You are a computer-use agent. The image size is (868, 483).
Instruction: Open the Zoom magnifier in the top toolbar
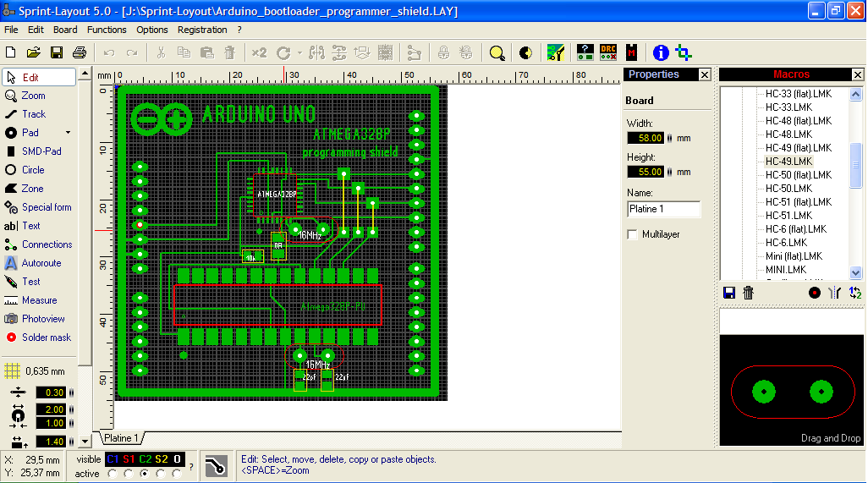tap(497, 53)
